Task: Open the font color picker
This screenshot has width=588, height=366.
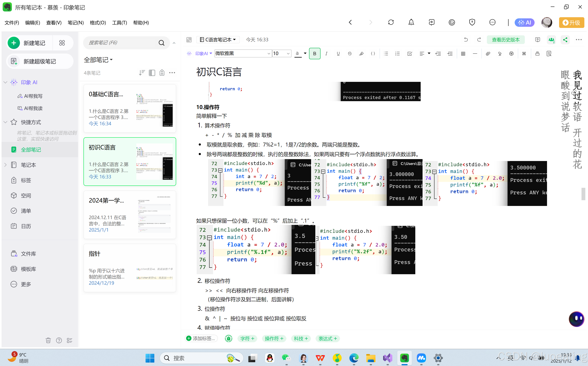Action: pyautogui.click(x=305, y=54)
